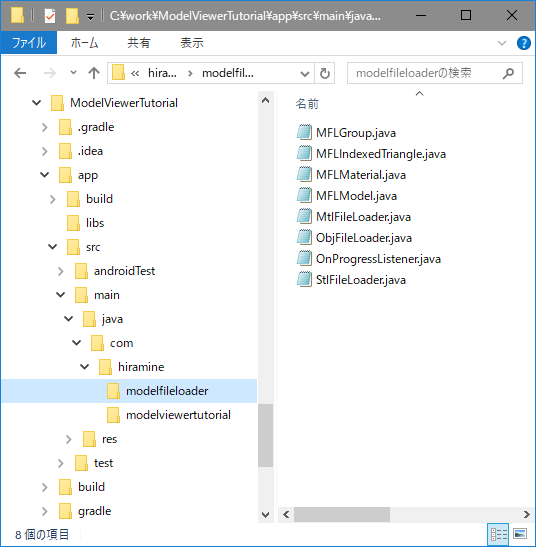Open address bar history dropdown
This screenshot has height=547, width=536.
click(305, 74)
